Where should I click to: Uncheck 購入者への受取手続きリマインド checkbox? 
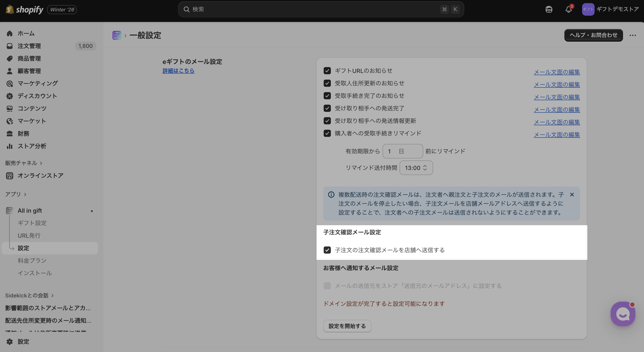(327, 133)
